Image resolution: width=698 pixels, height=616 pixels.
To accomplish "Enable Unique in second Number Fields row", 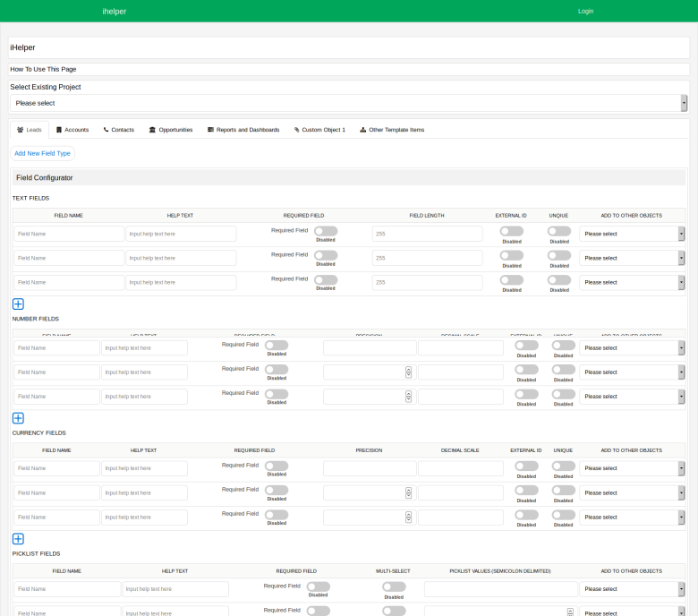I will coord(564,369).
